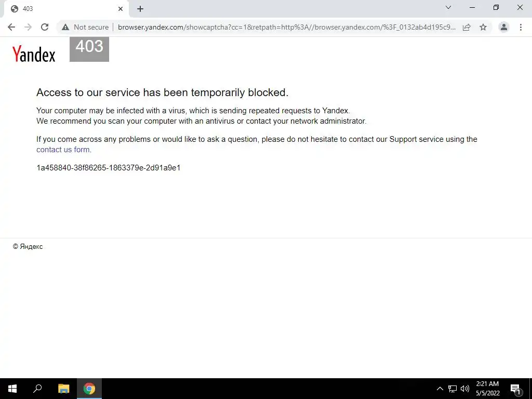
Task: Open the network status tray icon
Action: pos(453,389)
